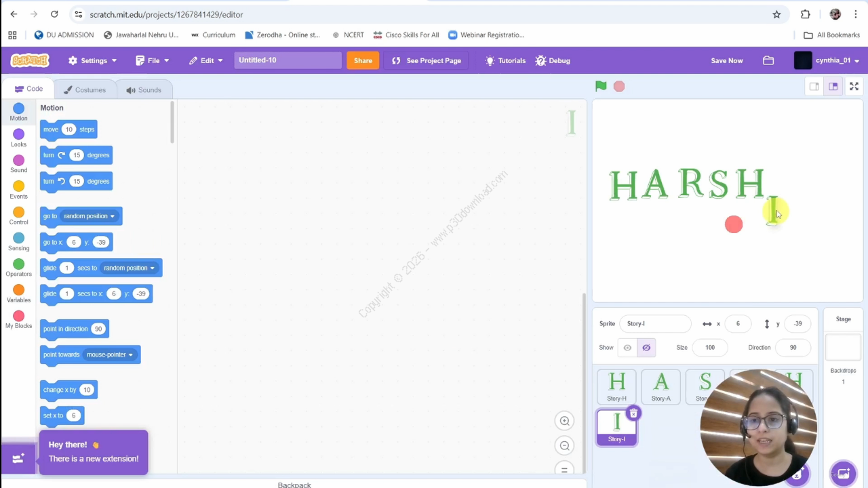The height and width of the screenshot is (488, 868).
Task: Click the Scratch logo
Action: (30, 60)
